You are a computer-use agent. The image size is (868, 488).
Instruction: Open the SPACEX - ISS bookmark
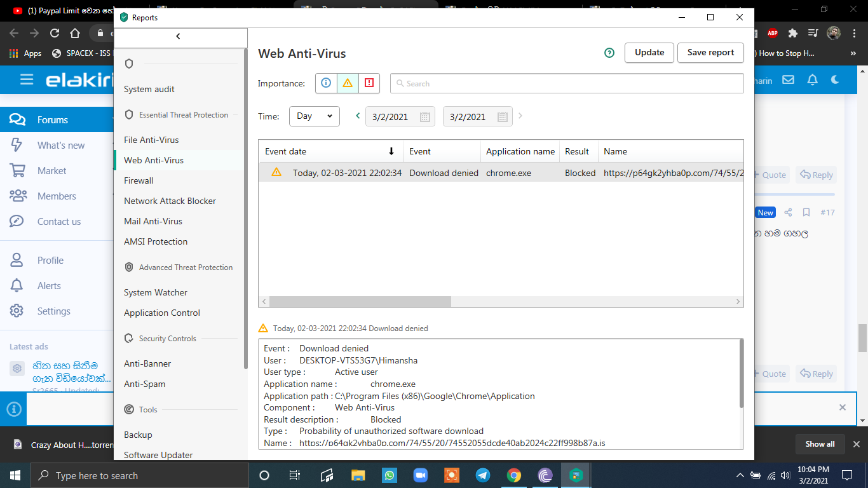pos(81,53)
